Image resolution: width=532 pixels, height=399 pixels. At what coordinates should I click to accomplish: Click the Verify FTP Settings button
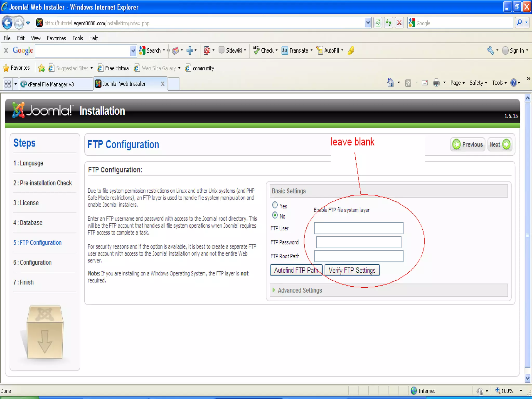(352, 270)
